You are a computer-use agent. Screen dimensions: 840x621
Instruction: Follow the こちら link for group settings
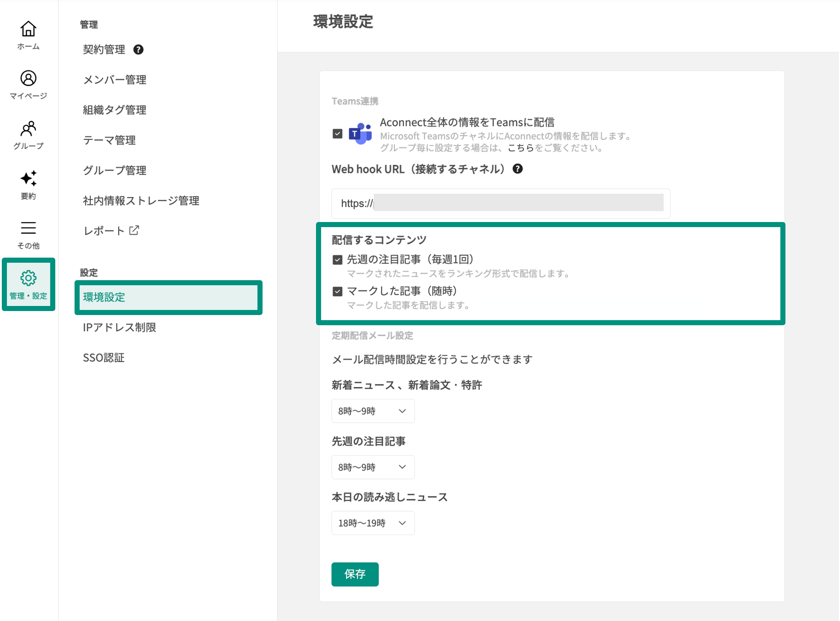coord(521,148)
